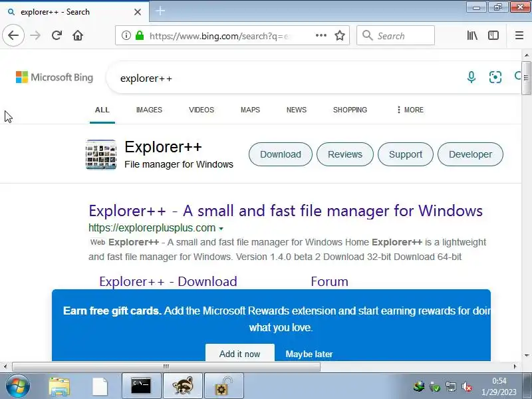Click the vertical scrollbar down arrow

[527, 356]
